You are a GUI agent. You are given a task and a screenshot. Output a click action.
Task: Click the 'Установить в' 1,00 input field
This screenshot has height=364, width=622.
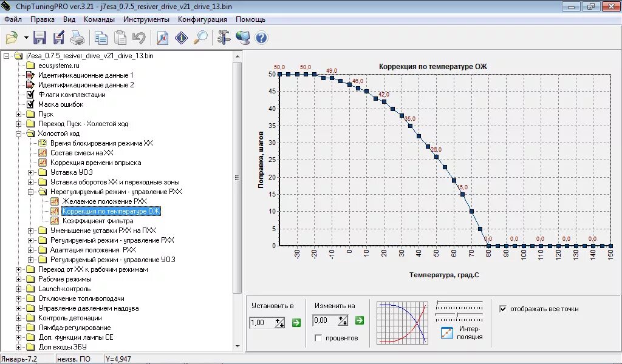pos(262,323)
